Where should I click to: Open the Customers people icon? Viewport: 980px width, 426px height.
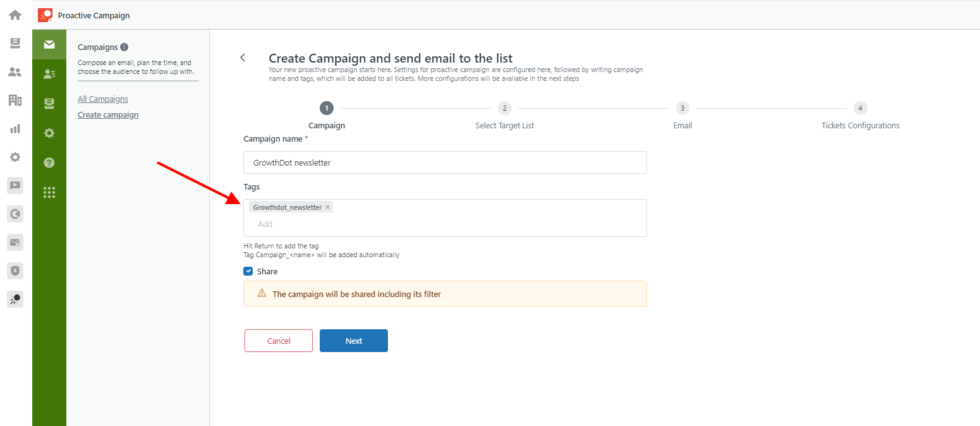coord(15,71)
